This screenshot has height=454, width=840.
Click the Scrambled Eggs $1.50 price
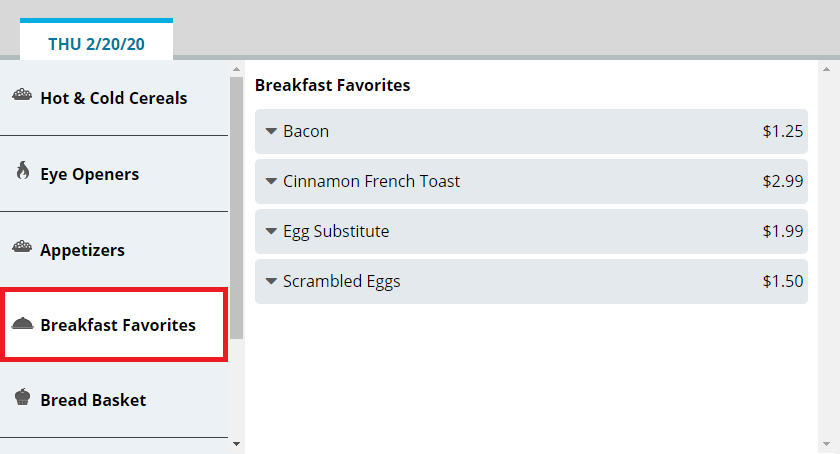tap(782, 282)
